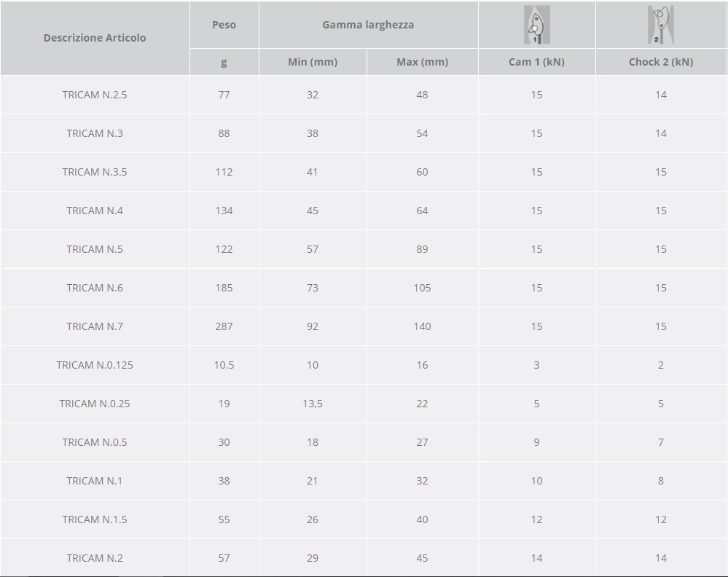Click the Peso column header

tap(224, 25)
